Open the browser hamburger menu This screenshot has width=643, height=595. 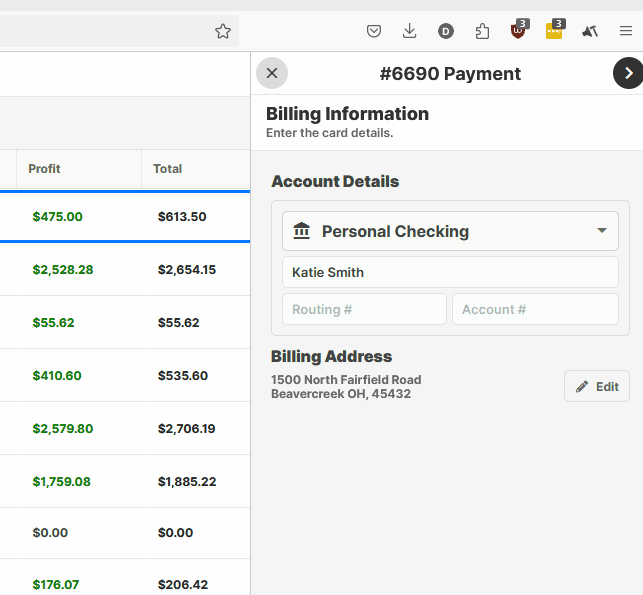[626, 31]
